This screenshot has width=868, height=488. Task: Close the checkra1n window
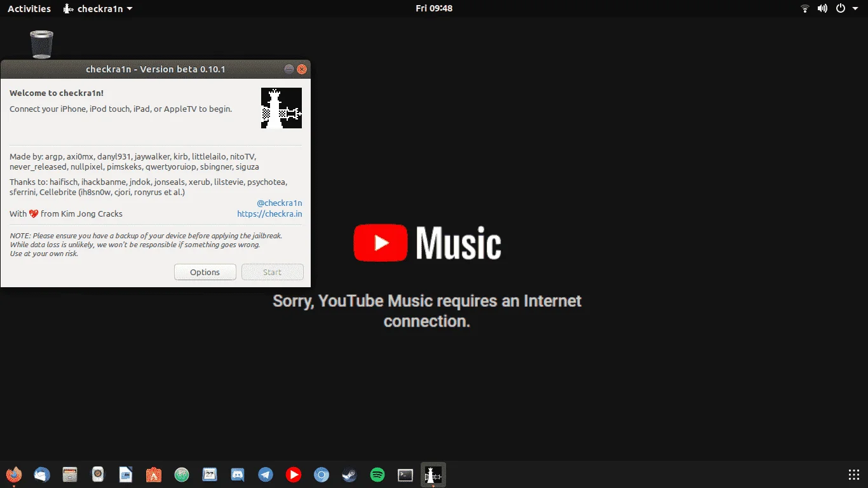click(302, 69)
